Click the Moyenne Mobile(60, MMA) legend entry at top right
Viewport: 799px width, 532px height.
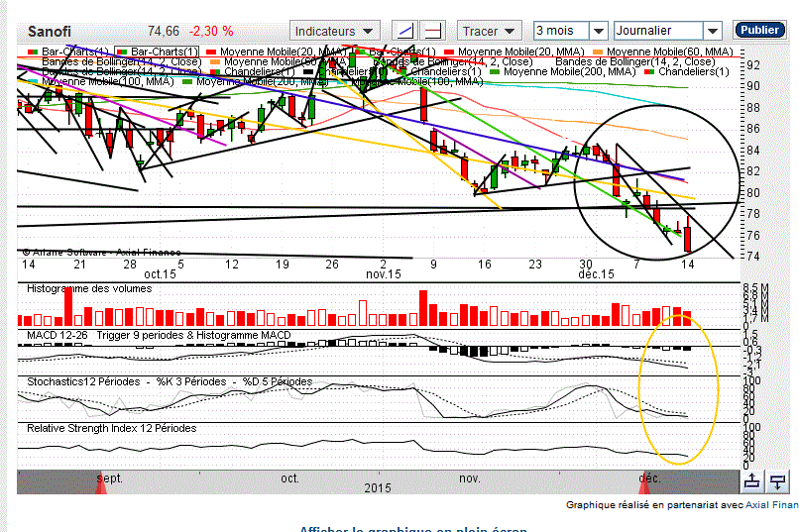click(x=663, y=52)
